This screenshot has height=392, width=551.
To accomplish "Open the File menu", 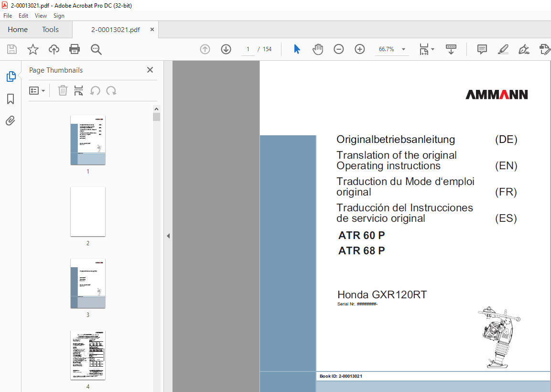I will 7,15.
